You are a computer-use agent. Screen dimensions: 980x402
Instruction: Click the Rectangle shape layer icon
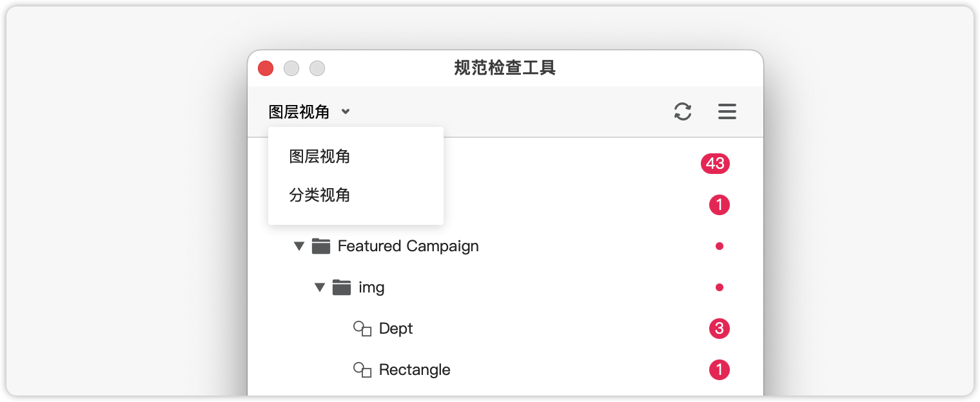(362, 370)
